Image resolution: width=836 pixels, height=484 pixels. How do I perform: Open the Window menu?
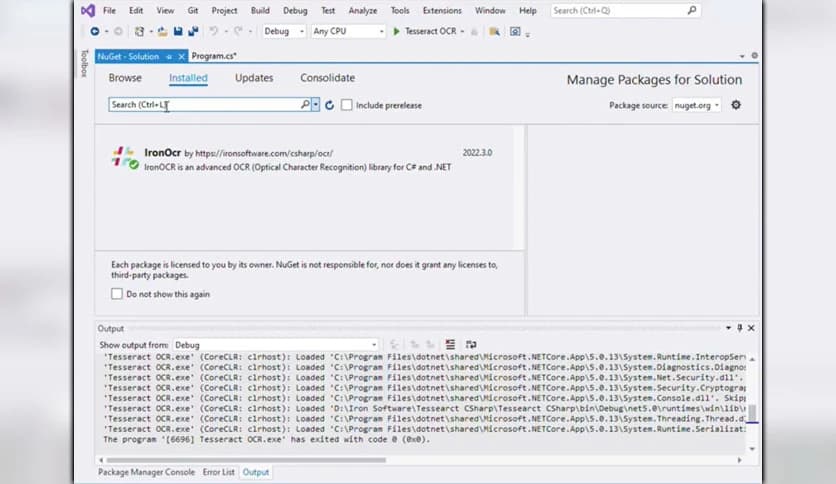pos(490,10)
